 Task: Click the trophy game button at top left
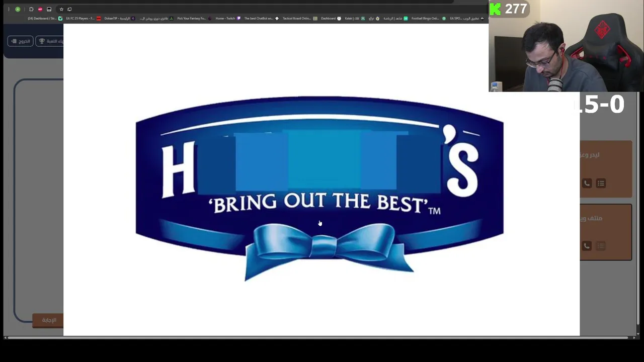pos(50,41)
